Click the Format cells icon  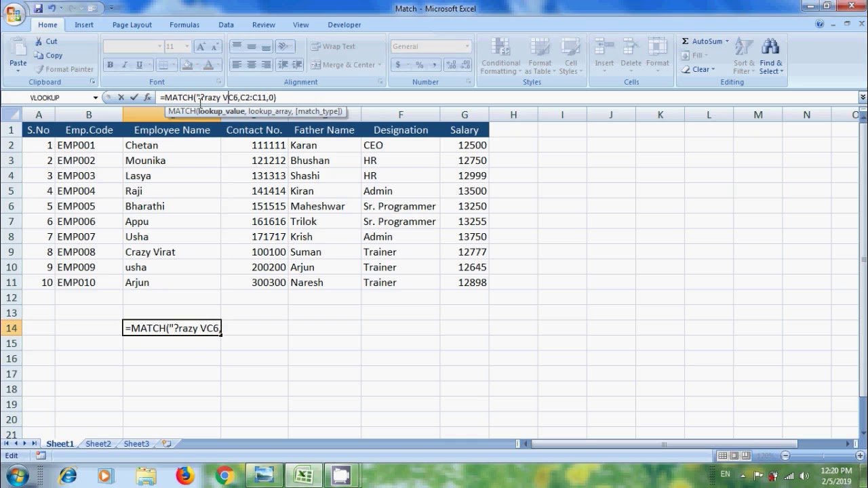[x=657, y=47]
